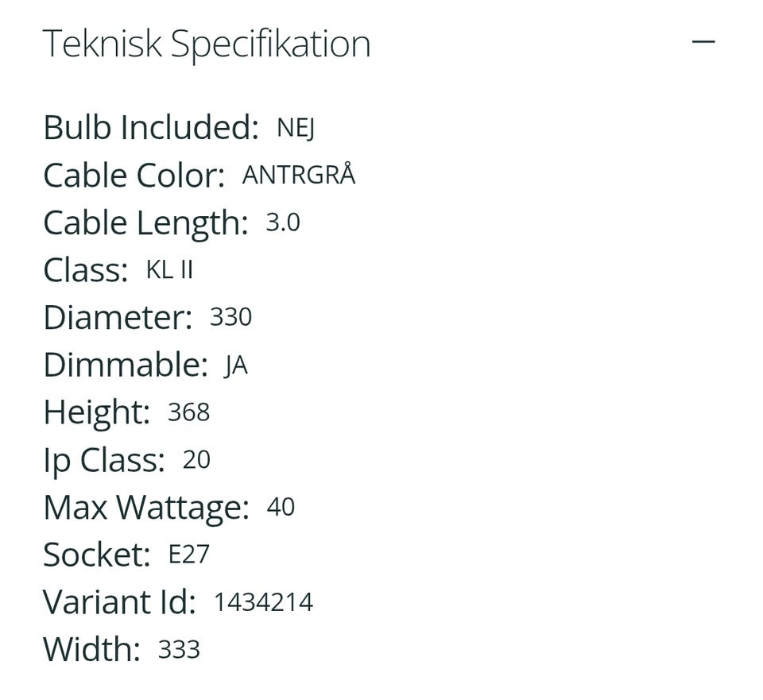Select the Cable Color label
This screenshot has height=700, width=763.
click(134, 176)
